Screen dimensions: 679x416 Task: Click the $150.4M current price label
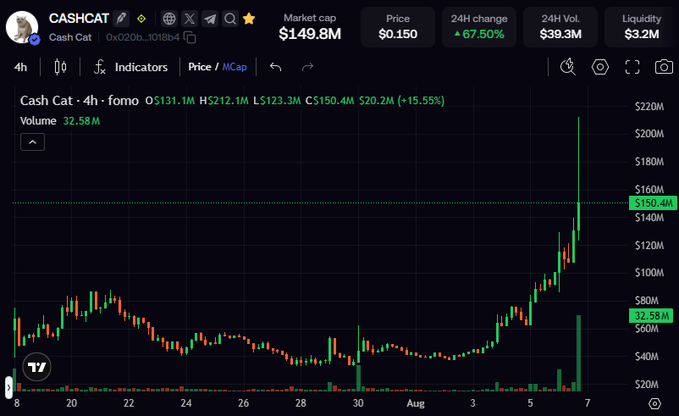pos(653,203)
